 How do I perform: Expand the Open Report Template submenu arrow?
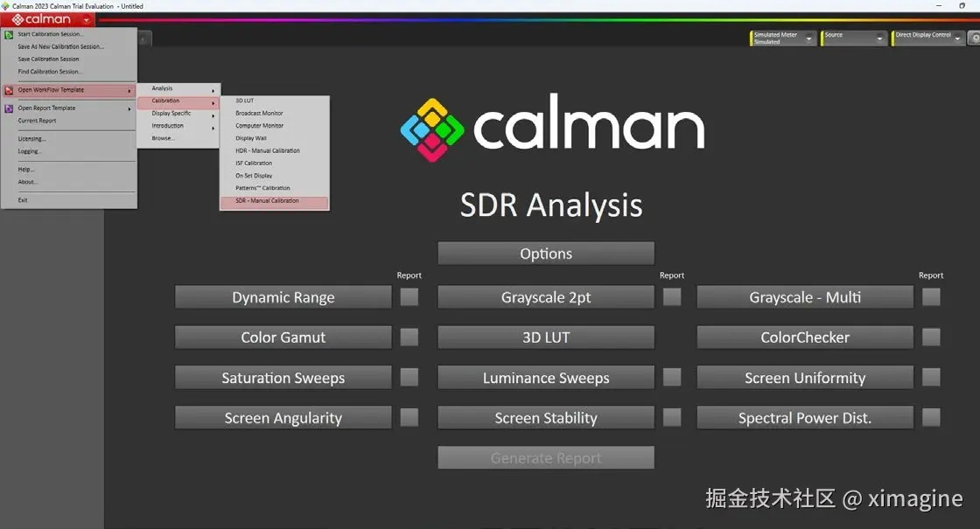pyautogui.click(x=129, y=109)
